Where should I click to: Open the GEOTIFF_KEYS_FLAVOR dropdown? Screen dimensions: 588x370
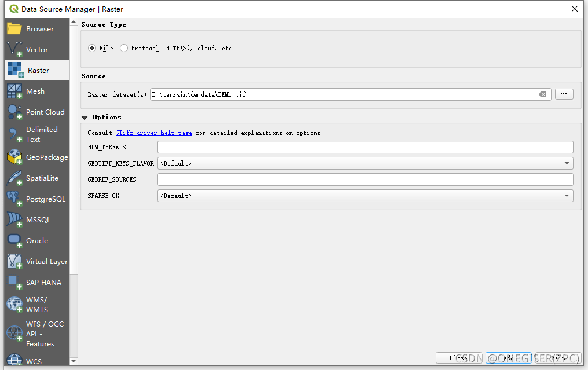coord(365,163)
